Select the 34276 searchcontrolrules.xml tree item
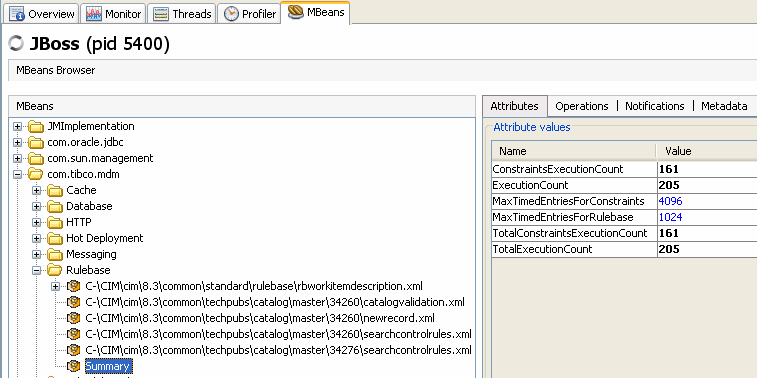 point(278,350)
